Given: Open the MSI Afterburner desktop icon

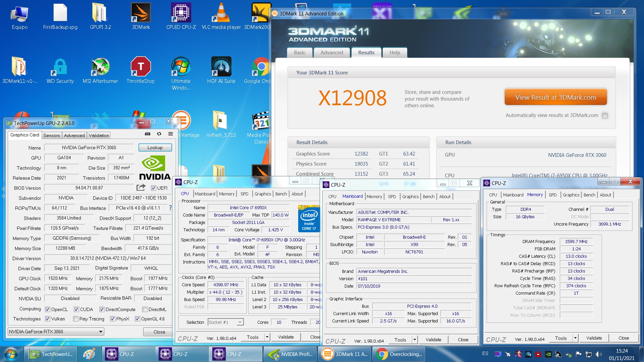Looking at the screenshot, I should pos(100,70).
